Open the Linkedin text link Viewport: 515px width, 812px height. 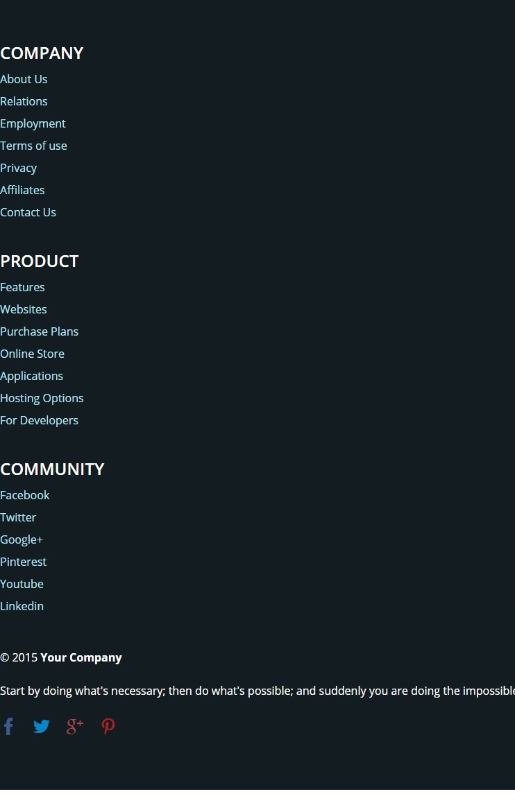[22, 607]
